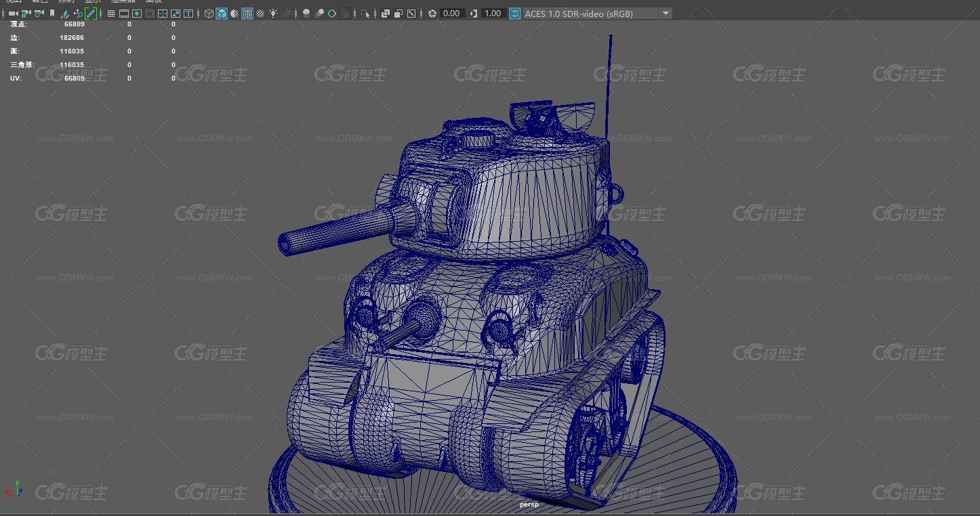Viewport: 980px width, 516px height.
Task: Click the face count 116035 in 面 row
Action: point(72,51)
